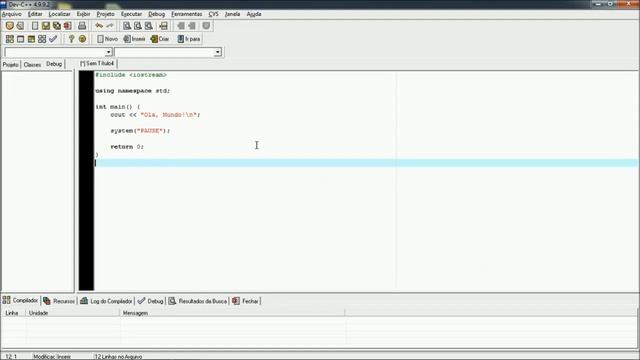Click the Go to Line toolbar icon
This screenshot has width=640, height=360.
coord(163,26)
